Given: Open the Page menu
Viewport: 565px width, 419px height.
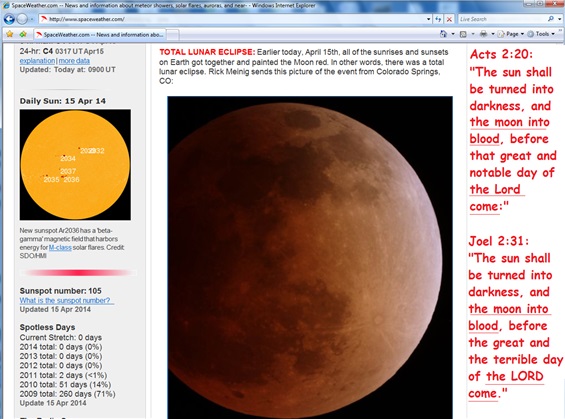Looking at the screenshot, I should (512, 34).
